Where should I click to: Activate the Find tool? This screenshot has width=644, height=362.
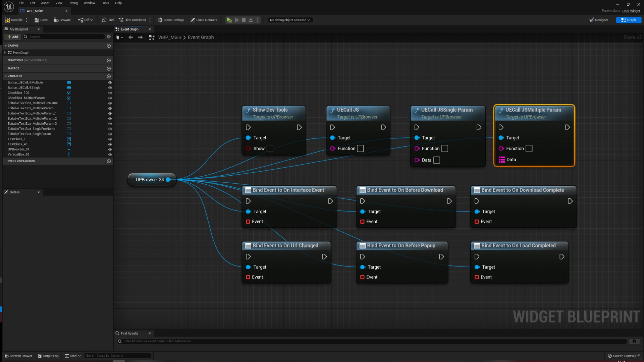pyautogui.click(x=108, y=20)
